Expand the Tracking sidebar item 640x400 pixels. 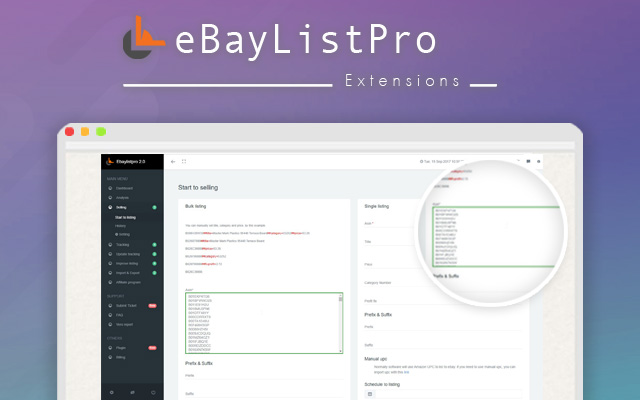[132, 244]
